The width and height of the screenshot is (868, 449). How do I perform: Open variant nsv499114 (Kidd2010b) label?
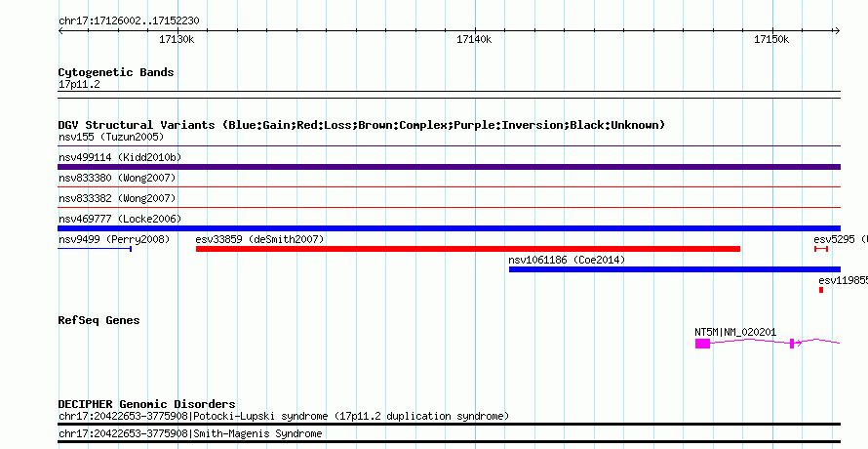(120, 157)
